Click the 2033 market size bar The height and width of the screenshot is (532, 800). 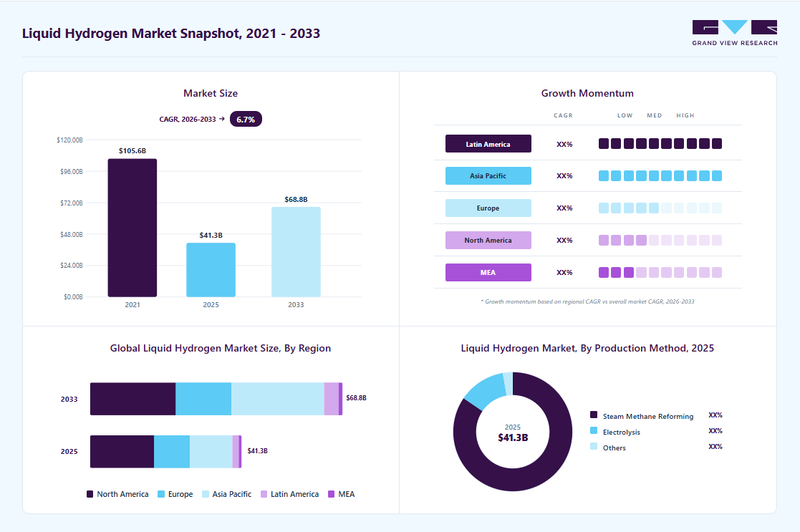(296, 252)
